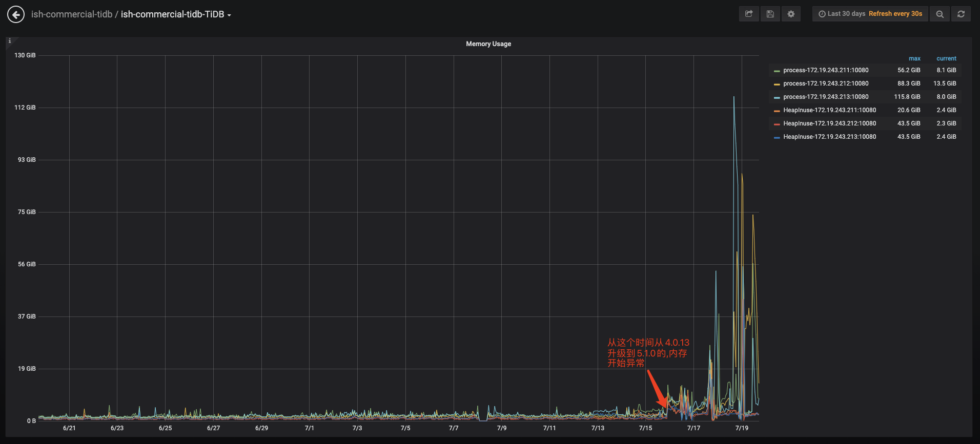Viewport: 980px width, 444px height.
Task: Click the 7/1 date label on x-axis
Action: click(x=309, y=428)
